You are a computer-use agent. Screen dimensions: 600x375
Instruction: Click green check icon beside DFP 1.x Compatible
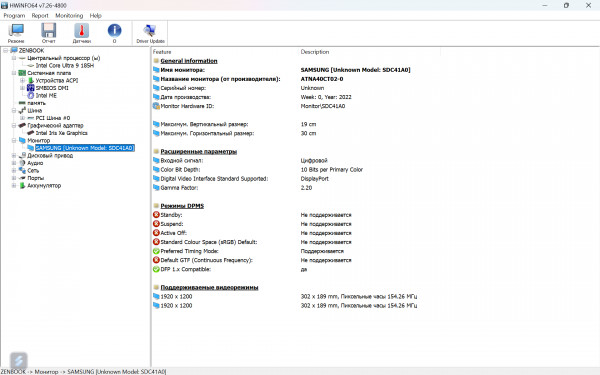156,269
